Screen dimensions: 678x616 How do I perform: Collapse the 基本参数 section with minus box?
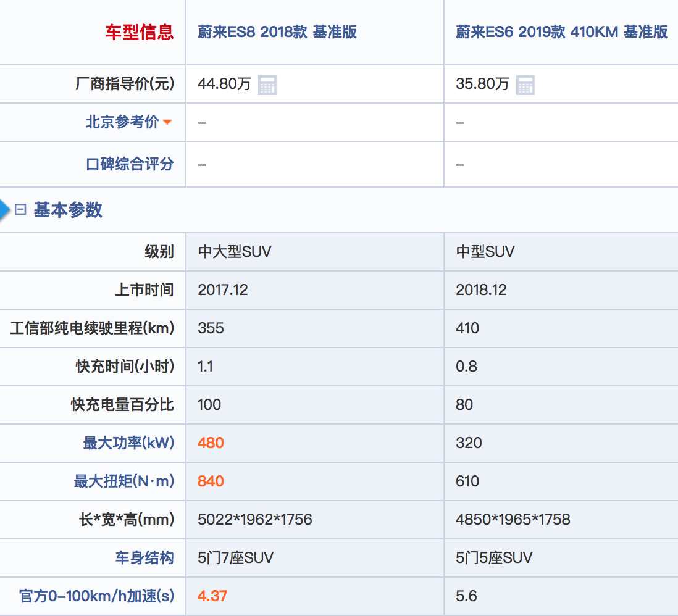(20, 210)
